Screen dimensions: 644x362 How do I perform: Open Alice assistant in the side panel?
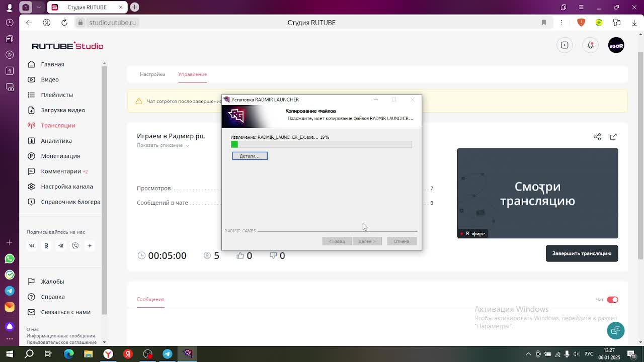coord(10,326)
